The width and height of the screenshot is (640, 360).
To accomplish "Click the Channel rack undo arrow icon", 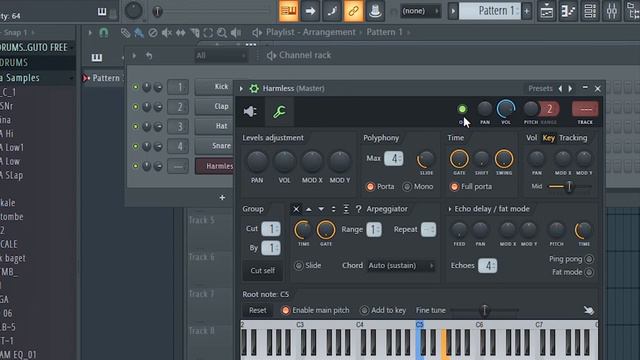I will (149, 56).
